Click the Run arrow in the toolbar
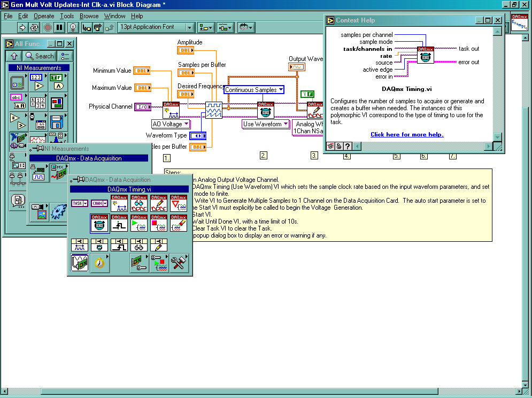The height and width of the screenshot is (398, 532). point(23,27)
